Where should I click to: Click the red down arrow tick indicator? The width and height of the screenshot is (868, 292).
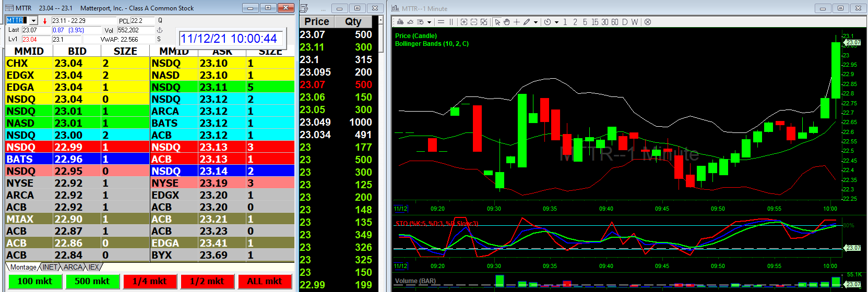point(45,21)
